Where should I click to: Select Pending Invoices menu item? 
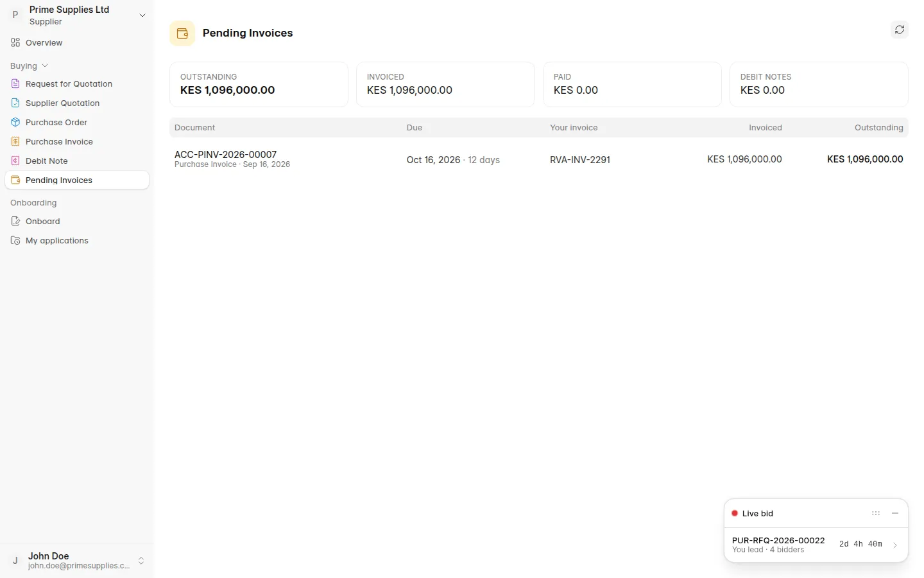[77, 180]
